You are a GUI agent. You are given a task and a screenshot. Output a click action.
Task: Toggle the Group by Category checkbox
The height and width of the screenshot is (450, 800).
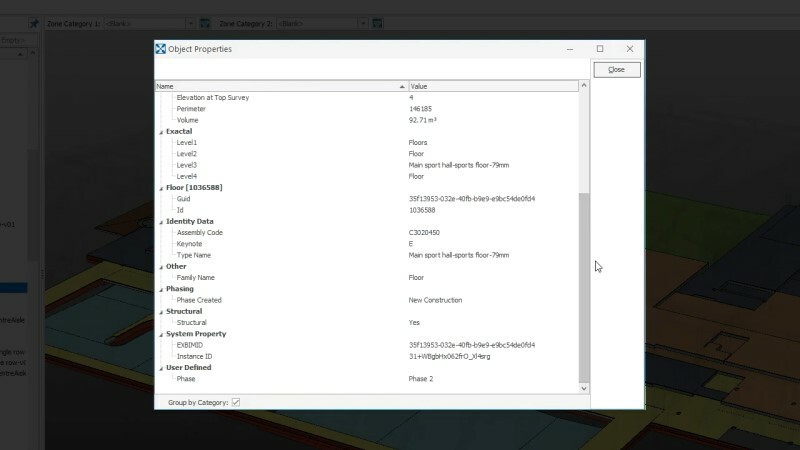tap(236, 402)
